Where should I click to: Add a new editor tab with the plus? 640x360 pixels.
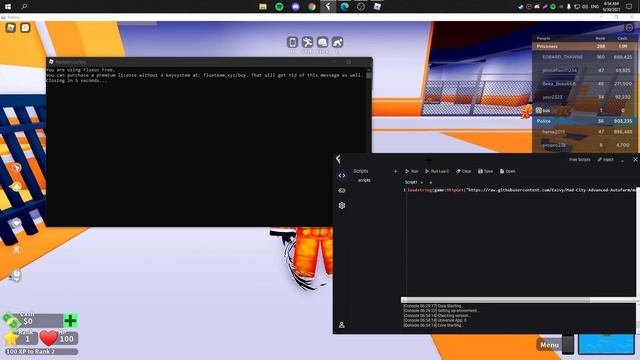(x=430, y=182)
